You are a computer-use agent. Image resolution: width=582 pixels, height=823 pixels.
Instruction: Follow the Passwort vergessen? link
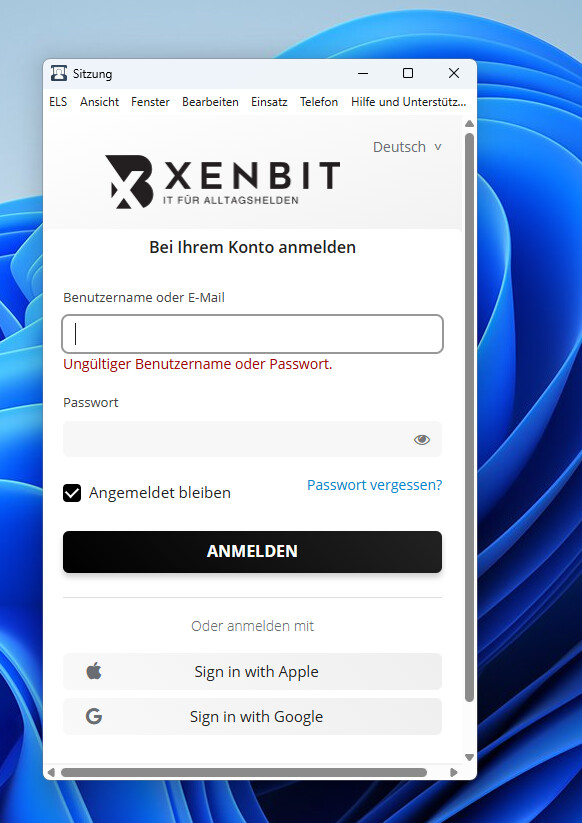[375, 485]
